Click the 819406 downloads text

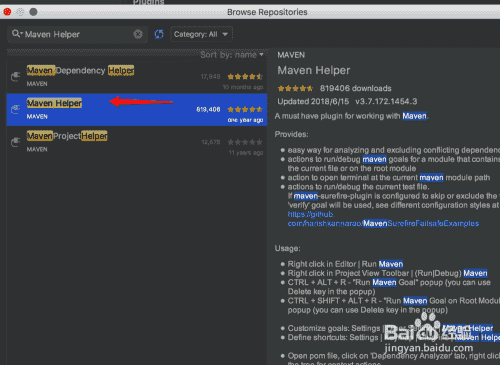coord(356,88)
